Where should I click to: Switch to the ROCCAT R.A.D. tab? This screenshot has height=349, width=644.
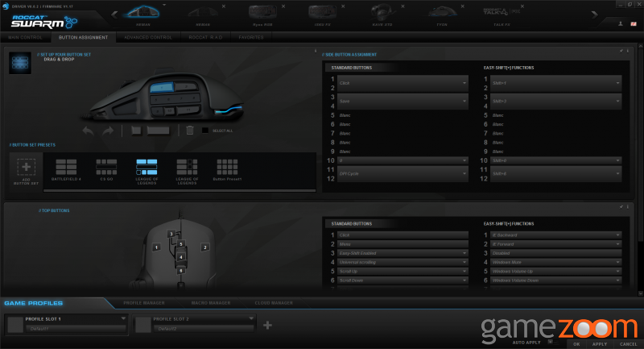pos(205,37)
